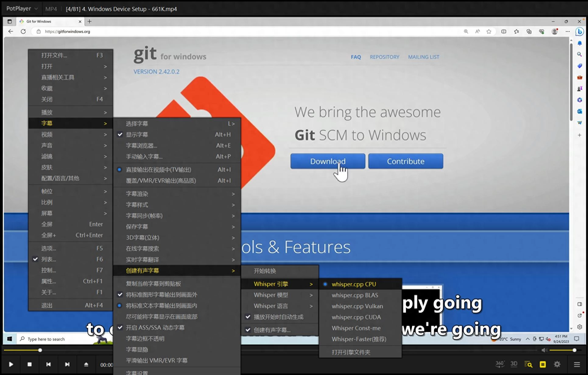Expand 实时字幕翻译 submenu

(x=177, y=259)
